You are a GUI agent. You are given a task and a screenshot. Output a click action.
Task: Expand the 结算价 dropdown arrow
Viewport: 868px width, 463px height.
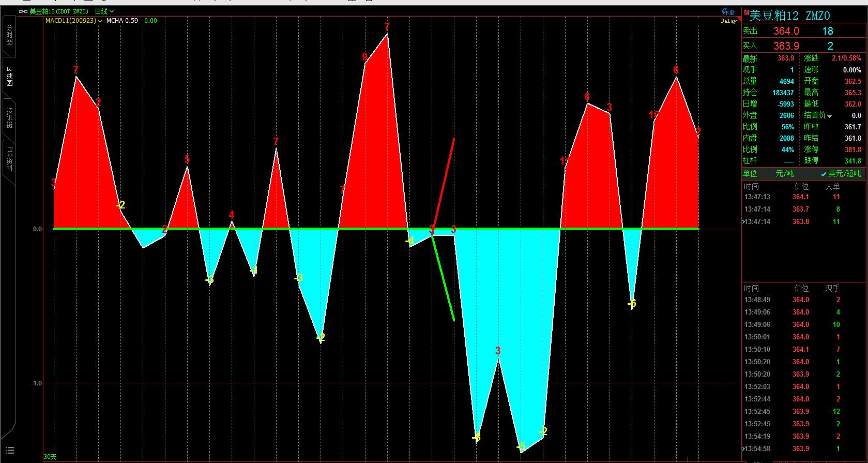point(830,116)
